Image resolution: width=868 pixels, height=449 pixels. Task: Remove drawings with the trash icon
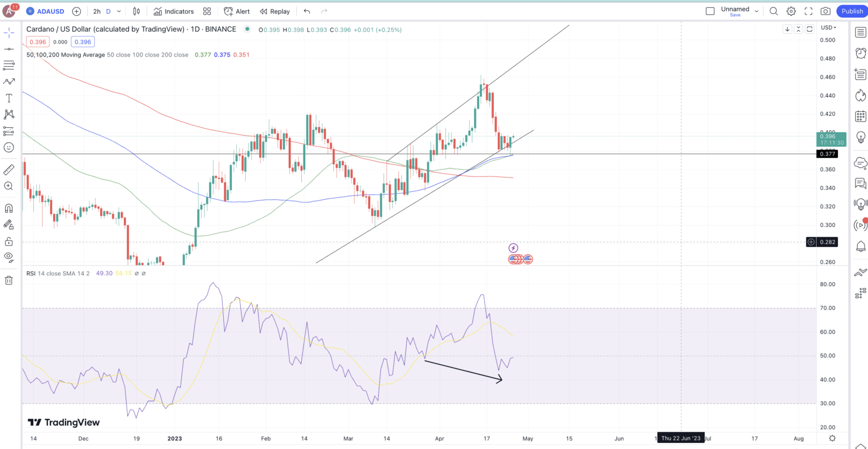click(9, 280)
